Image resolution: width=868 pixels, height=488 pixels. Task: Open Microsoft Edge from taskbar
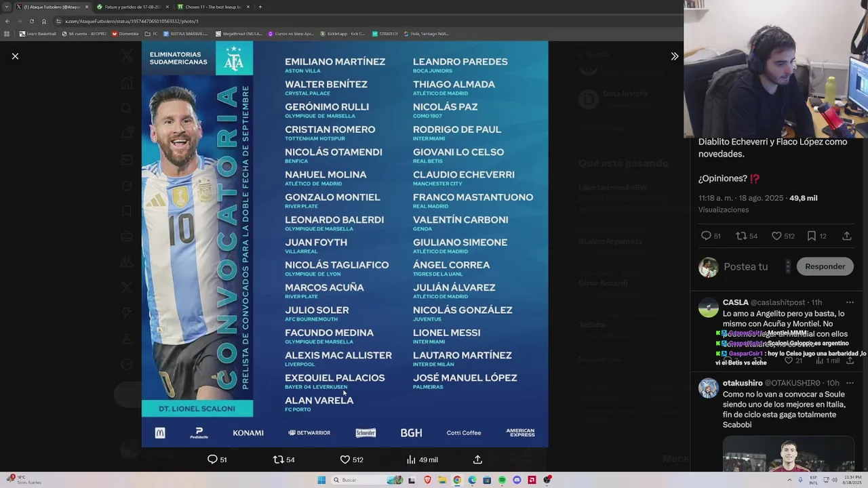tap(472, 480)
